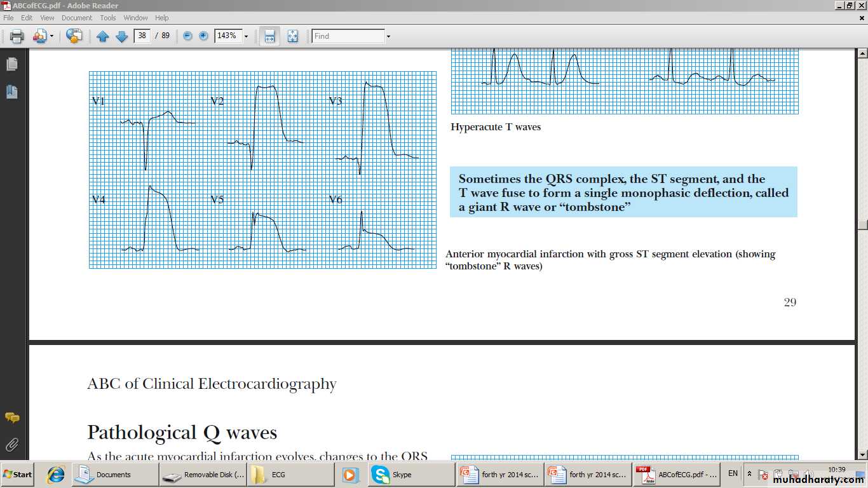Viewport: 868px width, 488px height.
Task: Open the Document menu
Action: 76,18
